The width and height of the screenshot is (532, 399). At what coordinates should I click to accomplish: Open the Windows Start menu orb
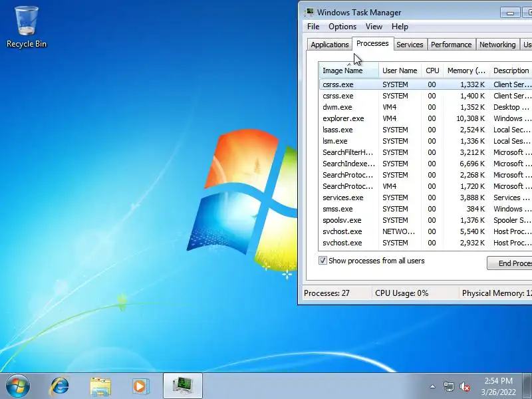(x=18, y=386)
